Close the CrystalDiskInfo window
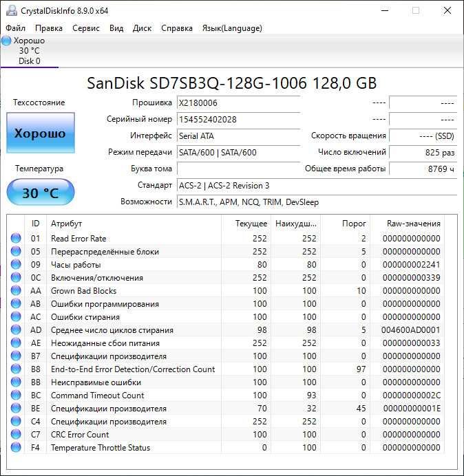The image size is (464, 476). tap(447, 10)
